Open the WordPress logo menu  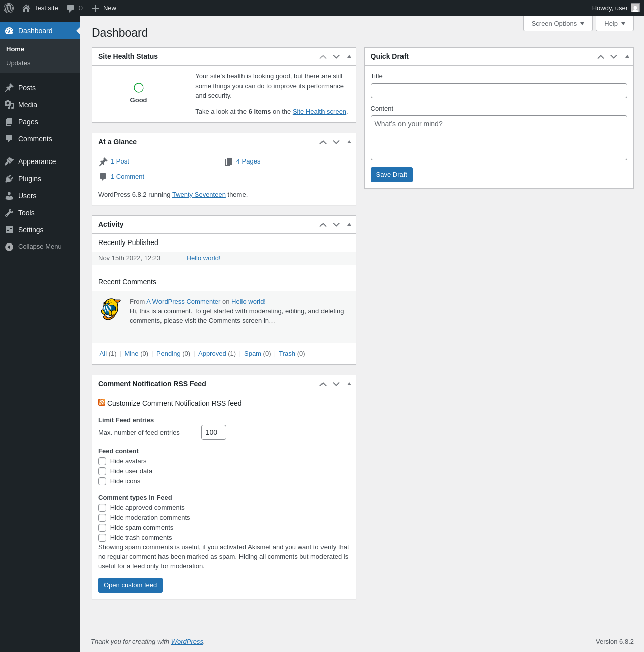(9, 8)
